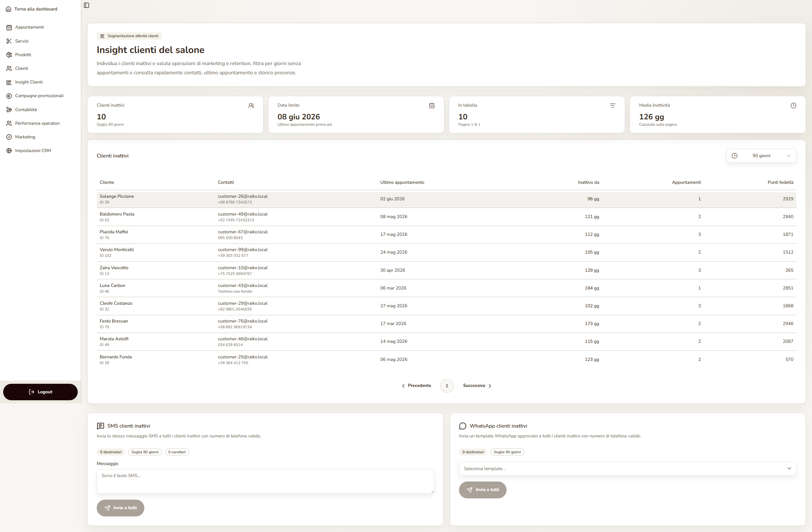This screenshot has width=812, height=532.
Task: Go to Successiva page
Action: [477, 386]
